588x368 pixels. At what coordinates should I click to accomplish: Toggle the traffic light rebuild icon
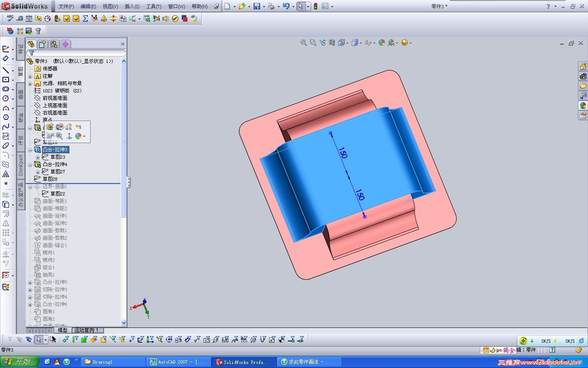pos(316,6)
